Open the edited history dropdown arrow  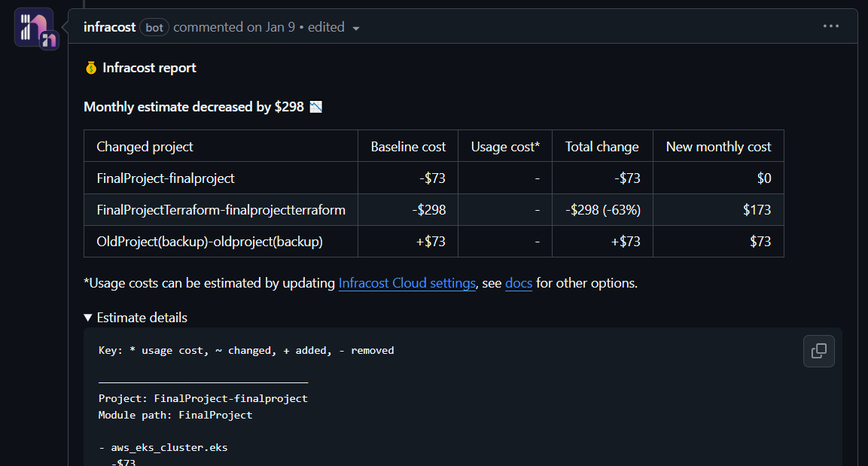356,28
